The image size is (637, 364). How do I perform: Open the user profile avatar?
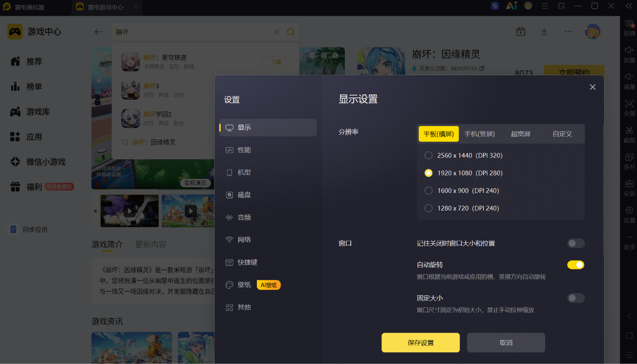pyautogui.click(x=593, y=31)
